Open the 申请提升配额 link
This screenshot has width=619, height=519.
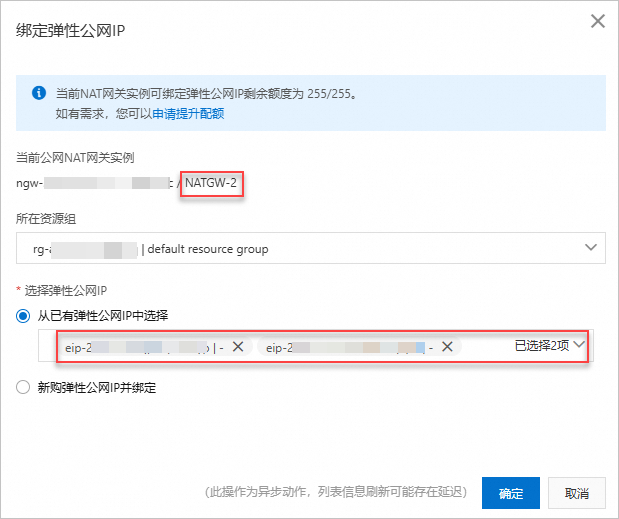coord(188,114)
